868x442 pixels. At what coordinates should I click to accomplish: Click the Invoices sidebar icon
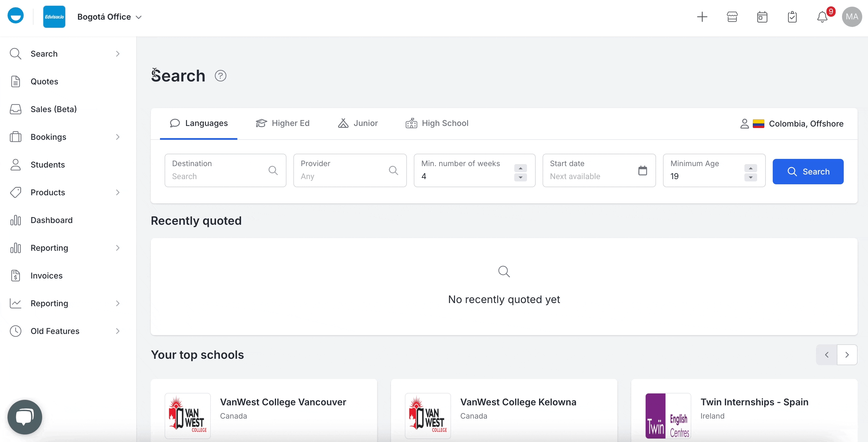pos(16,275)
